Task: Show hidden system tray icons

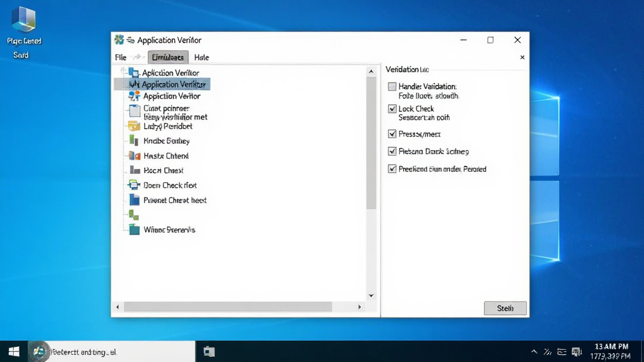Action: [x=534, y=352]
